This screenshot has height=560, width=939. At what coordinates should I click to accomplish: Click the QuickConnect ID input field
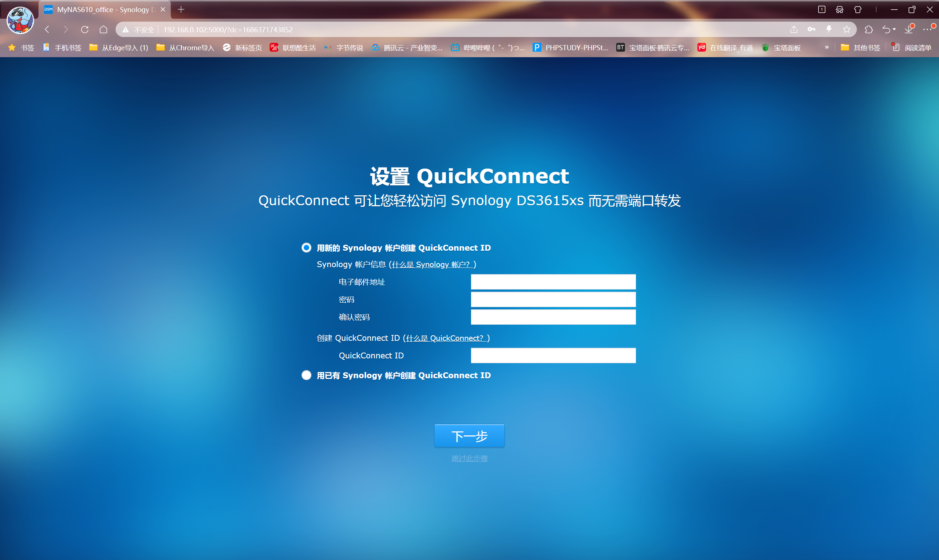click(553, 355)
